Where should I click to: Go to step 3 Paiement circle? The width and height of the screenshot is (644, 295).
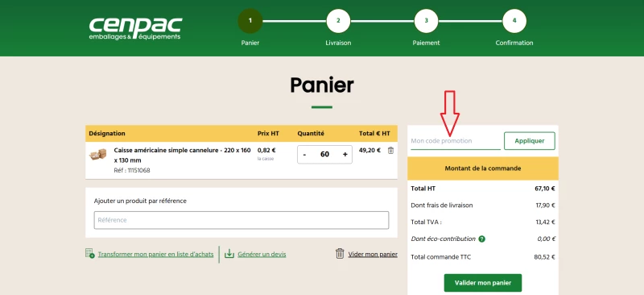click(x=427, y=21)
